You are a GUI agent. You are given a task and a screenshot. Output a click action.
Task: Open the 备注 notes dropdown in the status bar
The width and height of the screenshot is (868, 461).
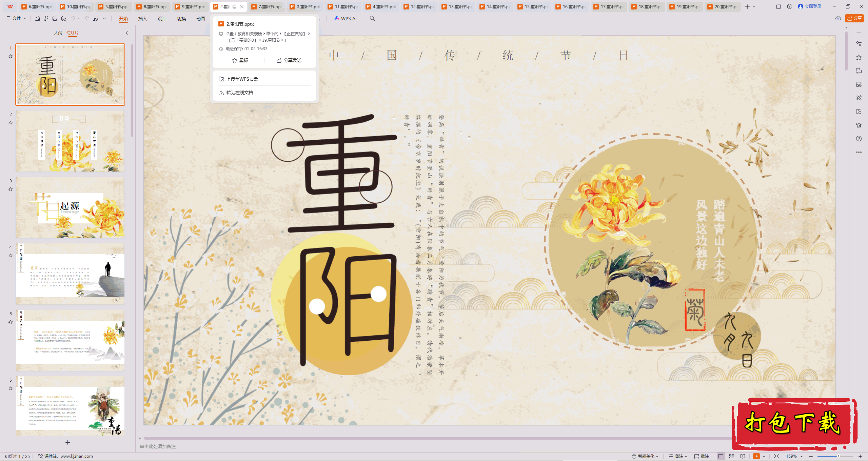tap(678, 456)
